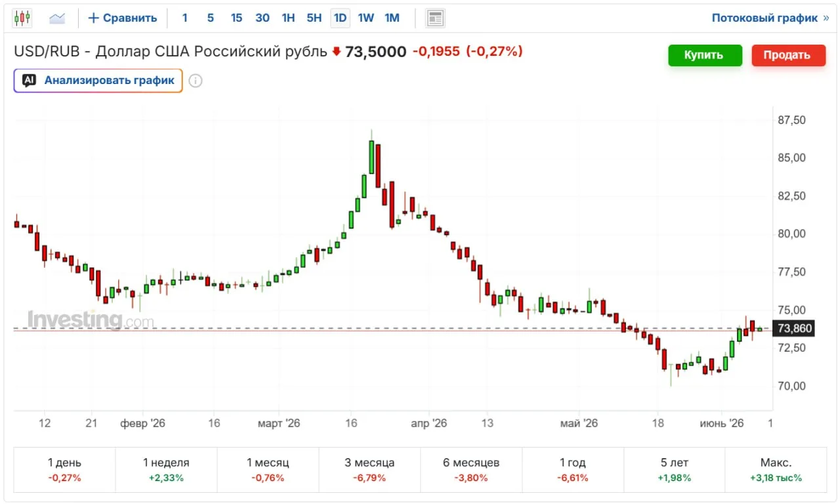Open the news panel icon in toolbar
The height and width of the screenshot is (504, 840).
coord(434,18)
